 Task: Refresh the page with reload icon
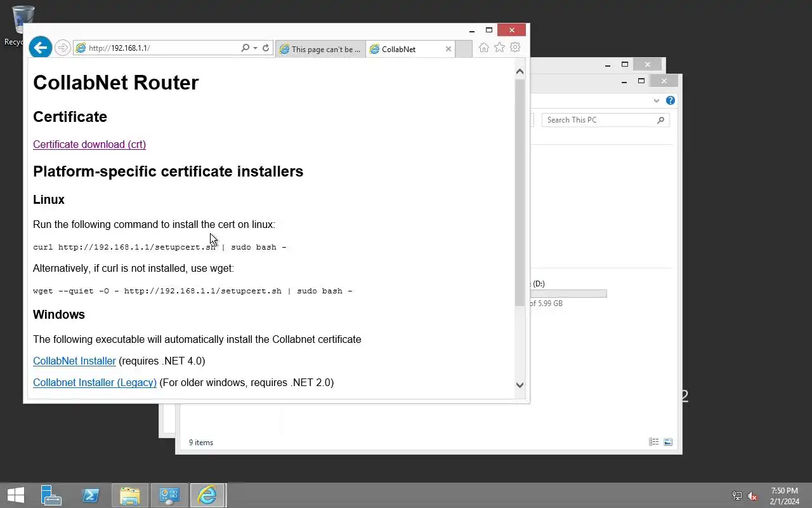(x=266, y=48)
